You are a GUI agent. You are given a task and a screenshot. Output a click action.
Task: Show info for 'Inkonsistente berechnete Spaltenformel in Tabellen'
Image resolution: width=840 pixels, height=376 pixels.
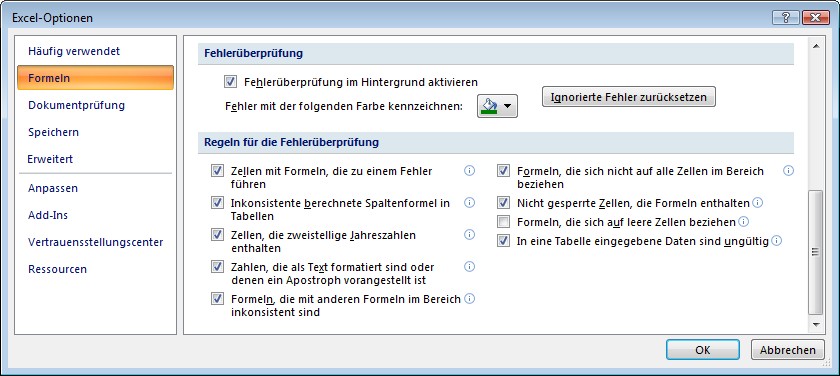pos(469,202)
